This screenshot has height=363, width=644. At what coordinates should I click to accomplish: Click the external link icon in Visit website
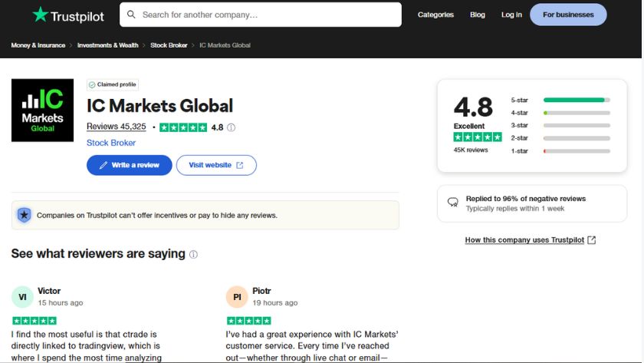(x=240, y=165)
